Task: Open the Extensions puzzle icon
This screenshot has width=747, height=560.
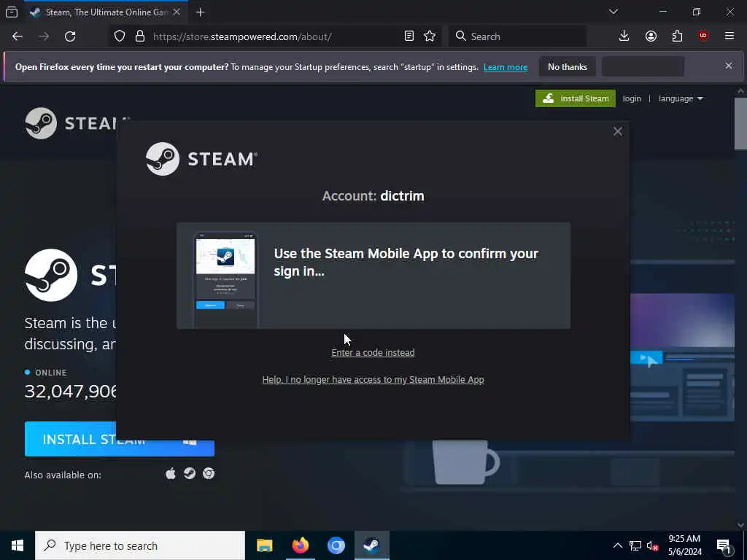Action: coord(677,36)
